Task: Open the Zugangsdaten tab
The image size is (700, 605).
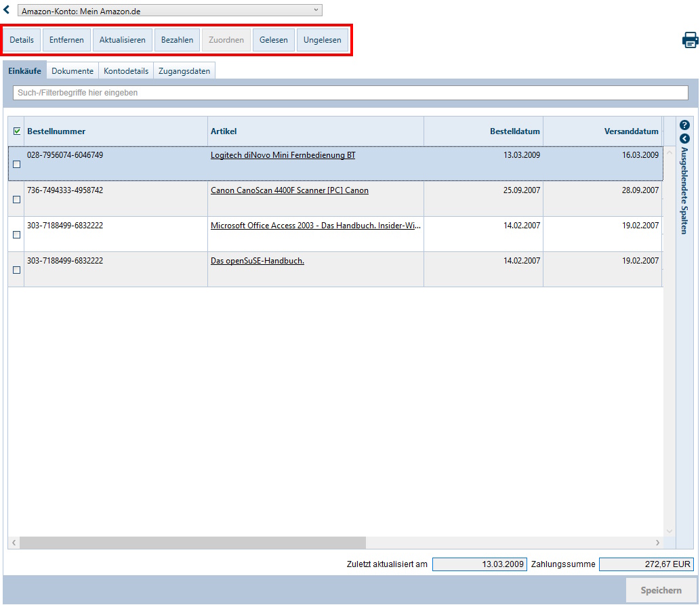Action: (x=184, y=70)
